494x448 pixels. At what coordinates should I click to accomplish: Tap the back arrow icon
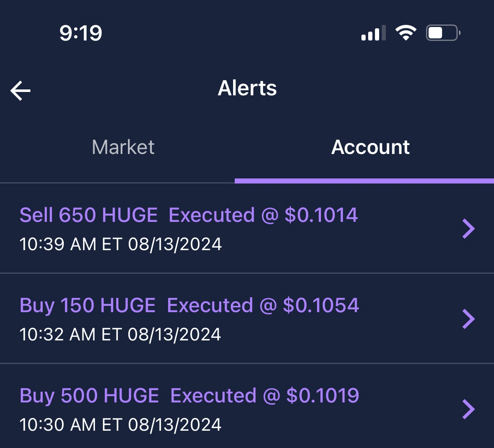pos(20,91)
